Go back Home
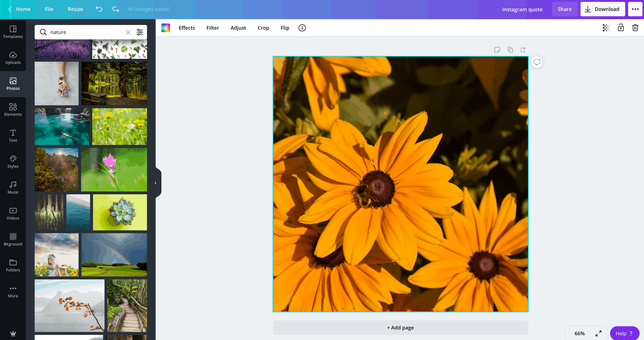The image size is (644, 340). coord(19,9)
